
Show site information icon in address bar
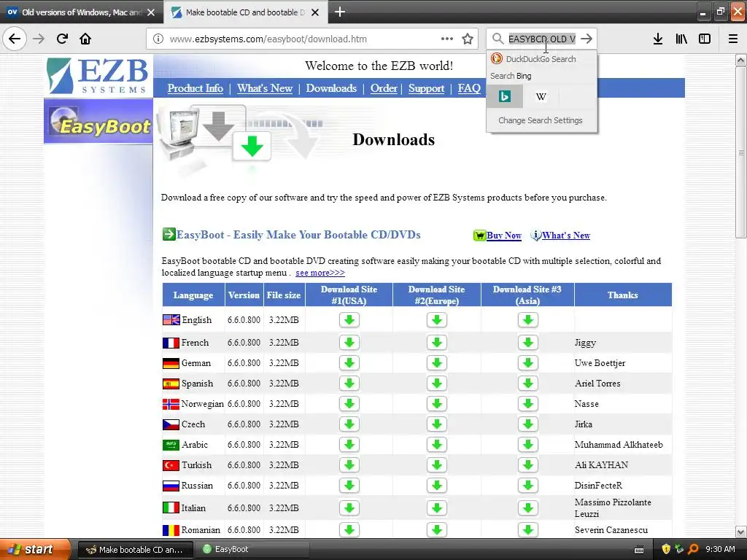pos(158,39)
